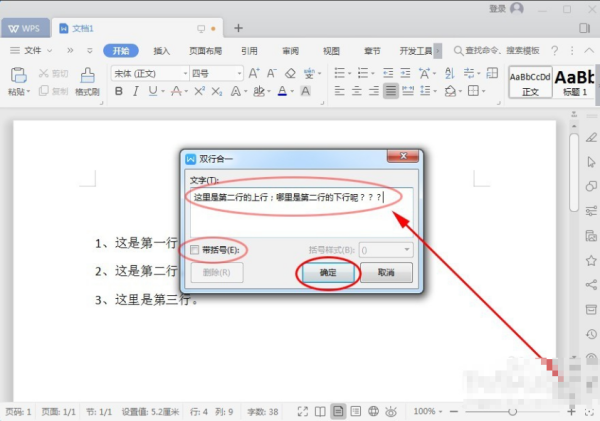Apply subscript formatting
600x421 pixels.
tap(217, 91)
